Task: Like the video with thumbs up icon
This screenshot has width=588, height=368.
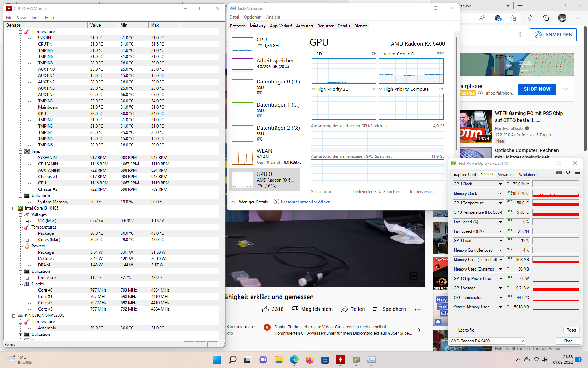Action: [x=266, y=309]
